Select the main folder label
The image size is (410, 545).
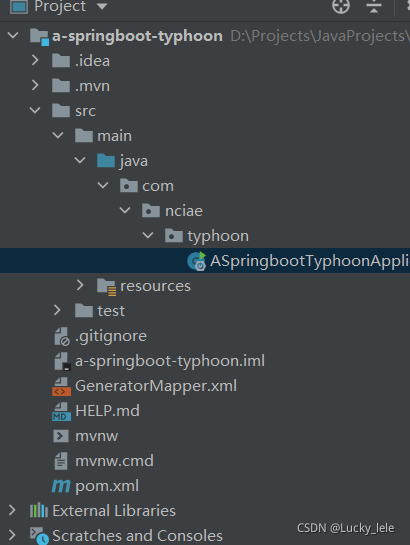[115, 136]
